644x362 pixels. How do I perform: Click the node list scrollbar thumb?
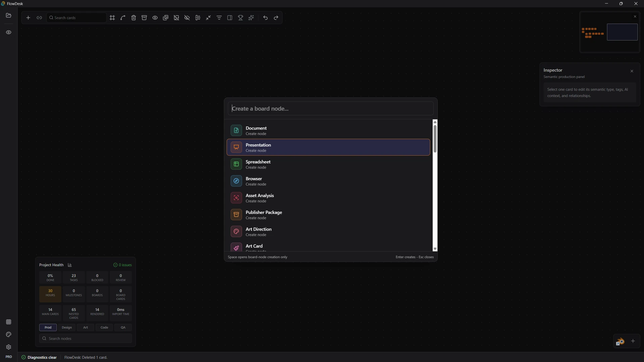(x=435, y=139)
